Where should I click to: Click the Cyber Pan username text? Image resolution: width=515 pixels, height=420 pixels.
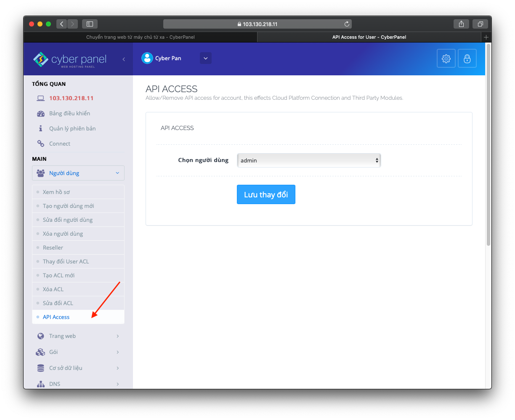point(168,58)
